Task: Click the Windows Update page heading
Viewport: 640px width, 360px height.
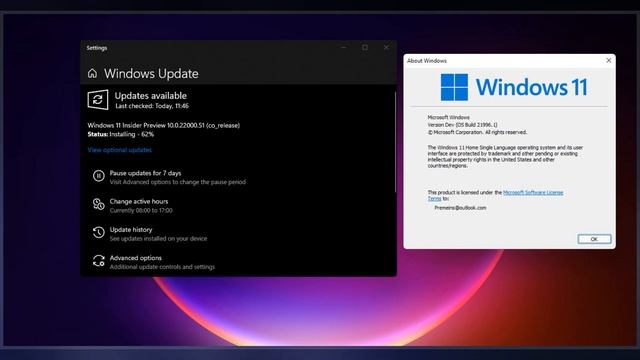Action: (151, 73)
